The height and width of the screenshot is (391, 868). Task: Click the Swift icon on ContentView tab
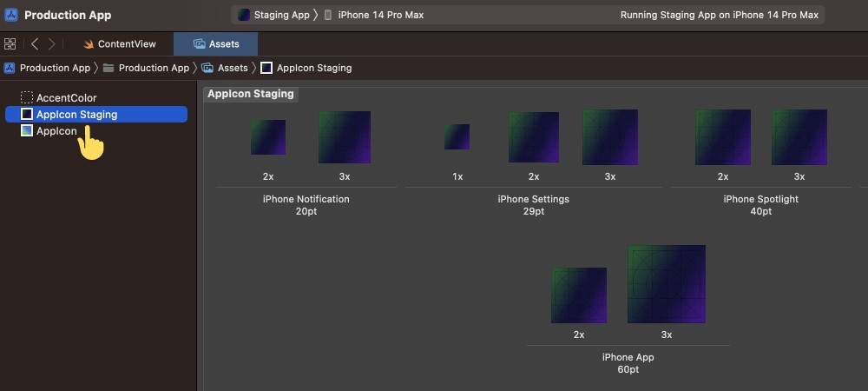(x=88, y=44)
